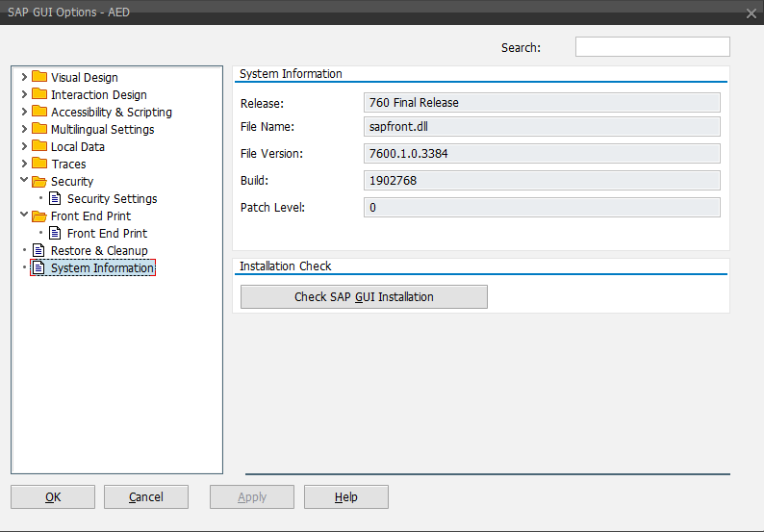Run Check SAP GUI Installation

point(364,296)
